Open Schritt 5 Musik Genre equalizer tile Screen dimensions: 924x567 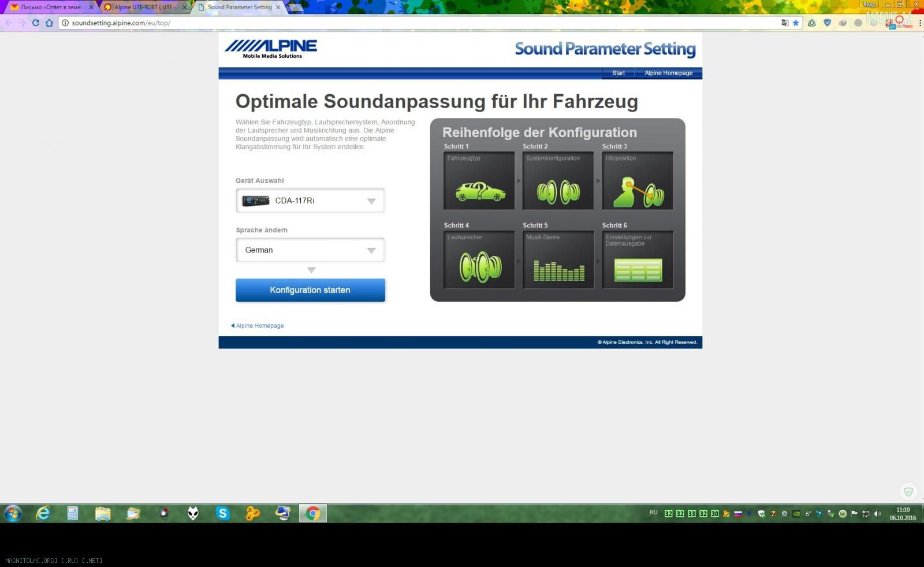558,260
